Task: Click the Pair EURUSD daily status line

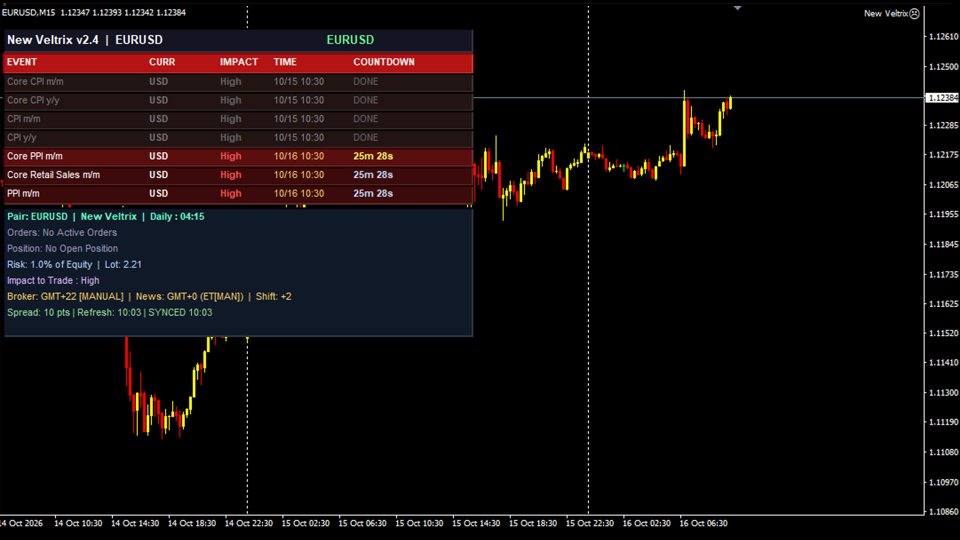Action: point(105,217)
